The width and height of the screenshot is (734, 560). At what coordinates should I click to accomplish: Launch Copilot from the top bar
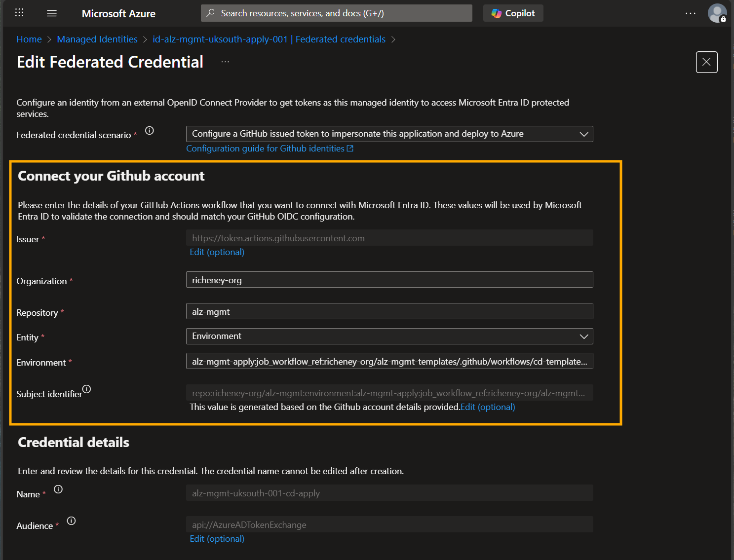click(513, 13)
